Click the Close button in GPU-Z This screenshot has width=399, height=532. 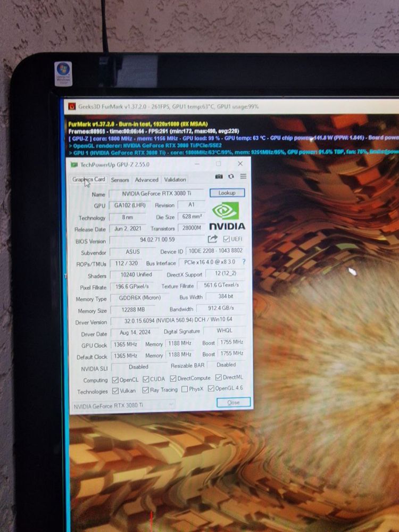point(234,402)
